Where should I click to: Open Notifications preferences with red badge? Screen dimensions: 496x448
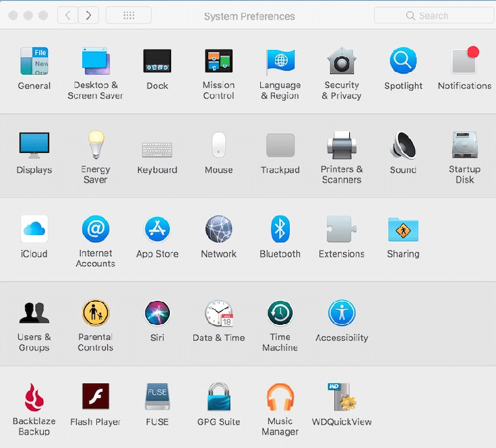point(464,62)
